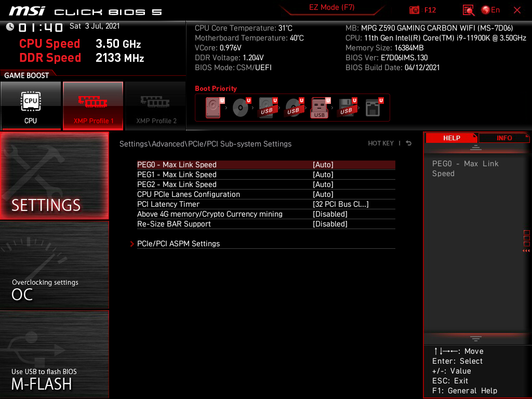
Task: Select the USB CD/DVD boot icon
Action: (294, 108)
